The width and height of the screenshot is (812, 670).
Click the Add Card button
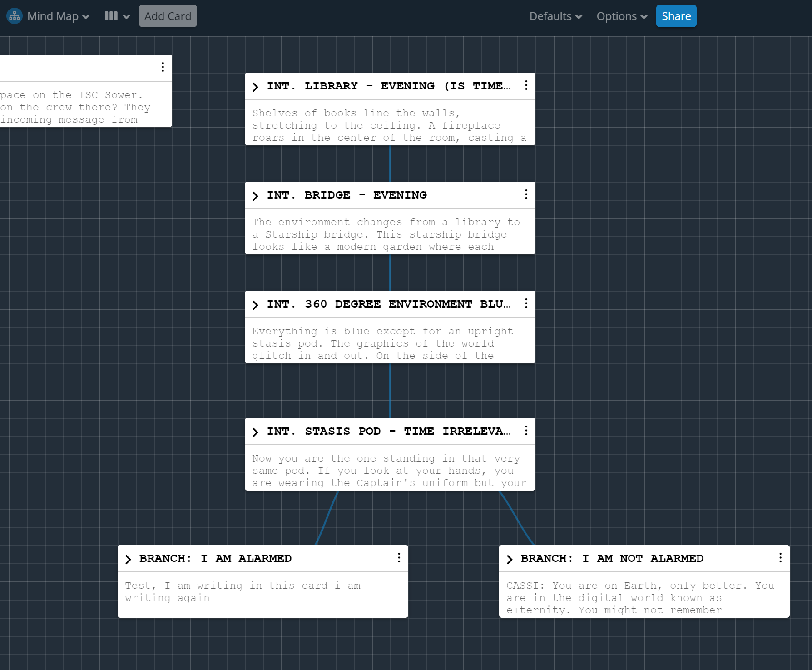click(168, 16)
